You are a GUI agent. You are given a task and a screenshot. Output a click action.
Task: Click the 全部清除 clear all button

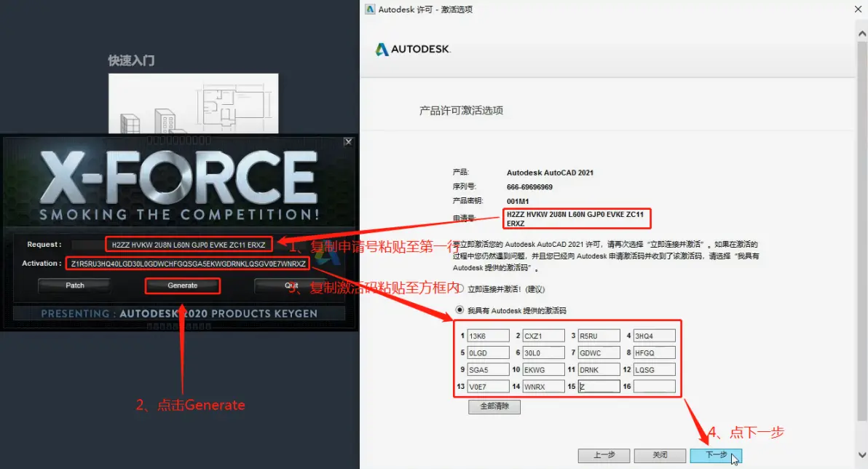coord(494,406)
